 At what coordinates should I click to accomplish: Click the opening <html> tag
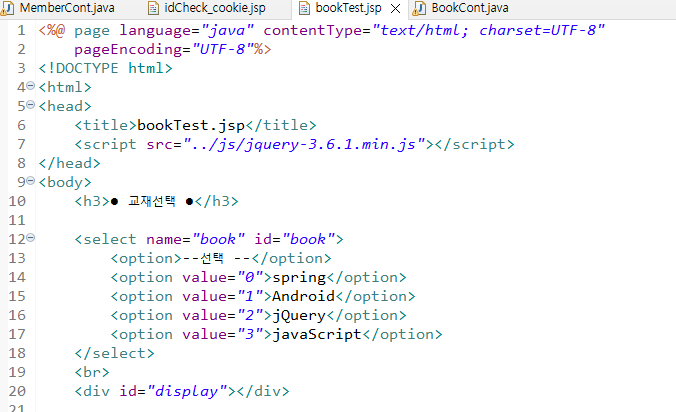click(x=65, y=87)
